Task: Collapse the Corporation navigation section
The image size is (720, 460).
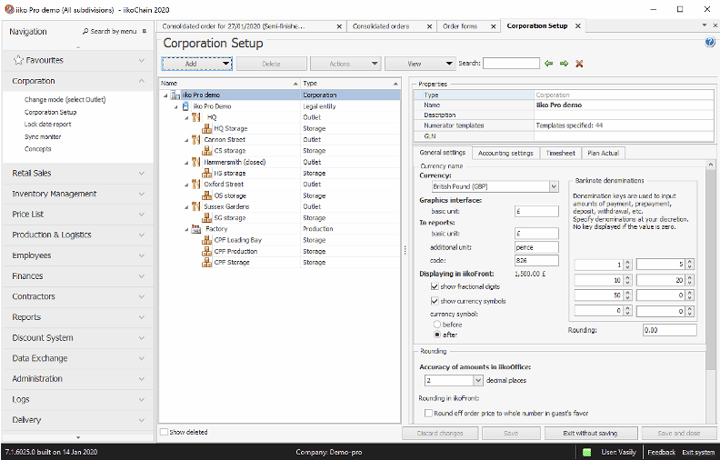Action: point(141,81)
